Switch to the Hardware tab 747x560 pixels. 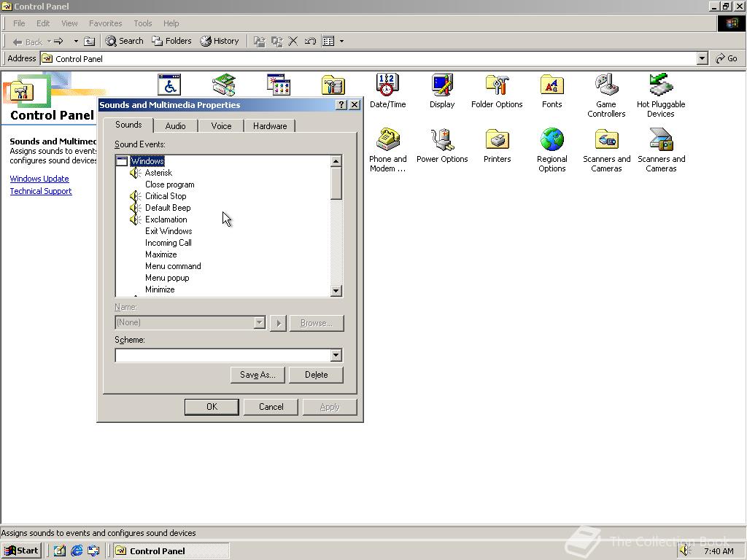pyautogui.click(x=270, y=125)
